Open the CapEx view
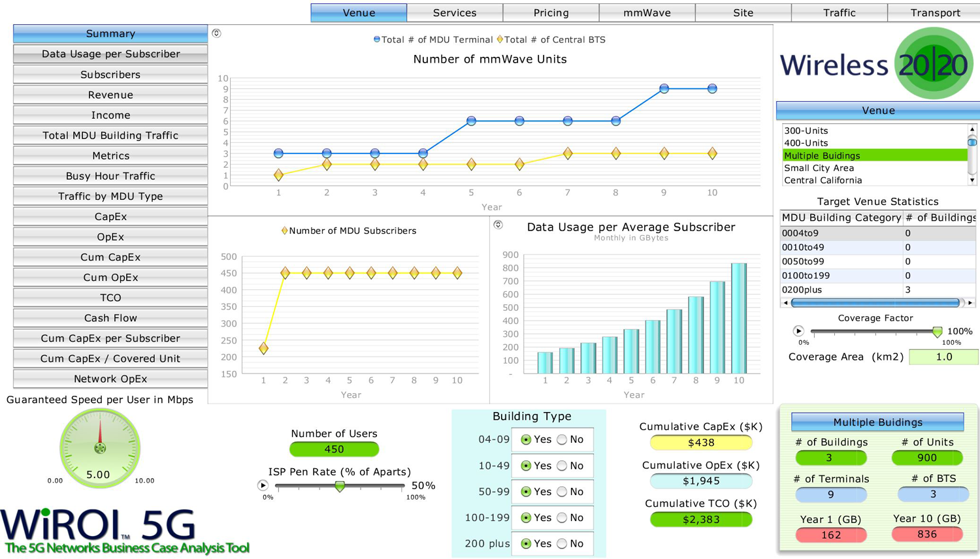This screenshot has height=559, width=980. (110, 216)
